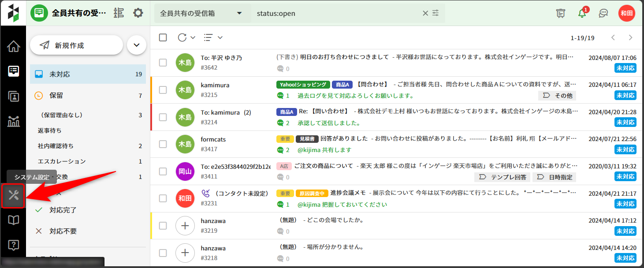Viewport: 644px width, 268px height.
Task: Click the status:open search field
Action: pos(335,13)
